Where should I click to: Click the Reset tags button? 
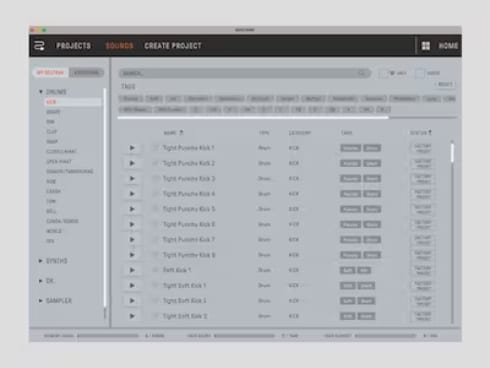coord(445,84)
